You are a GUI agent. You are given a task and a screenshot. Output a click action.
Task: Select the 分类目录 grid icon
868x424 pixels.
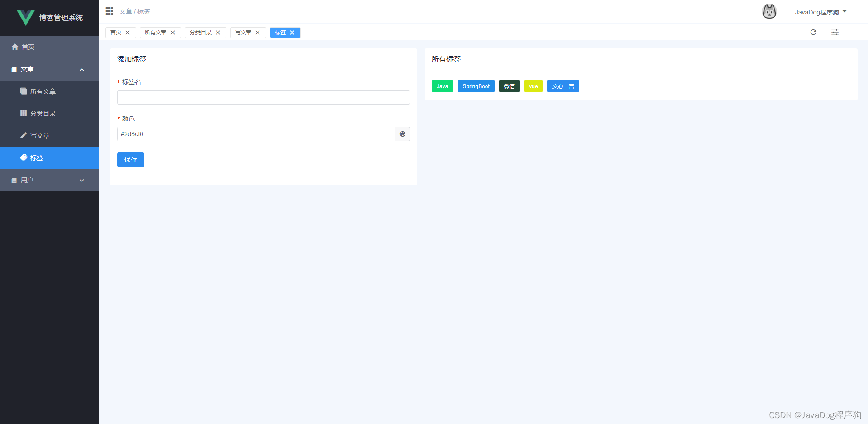23,113
